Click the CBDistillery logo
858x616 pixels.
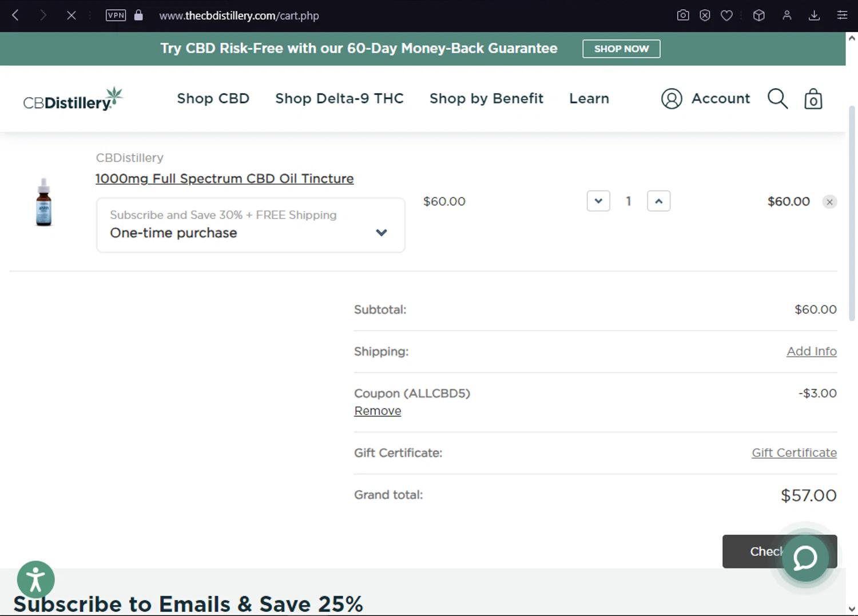(73, 99)
